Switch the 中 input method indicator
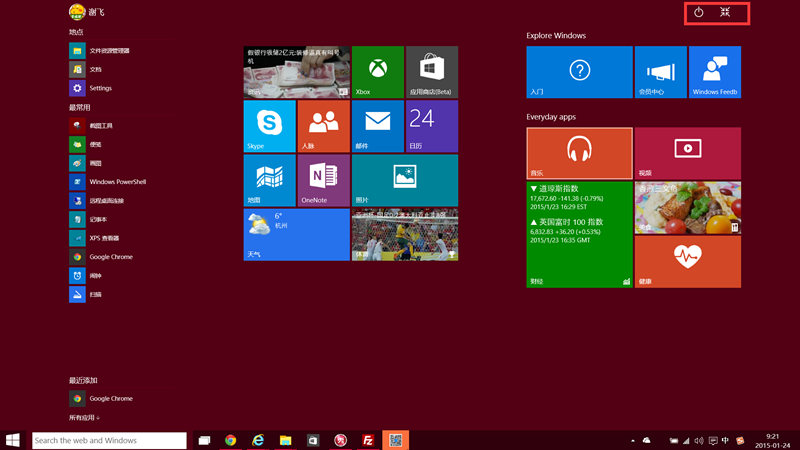 pos(725,440)
